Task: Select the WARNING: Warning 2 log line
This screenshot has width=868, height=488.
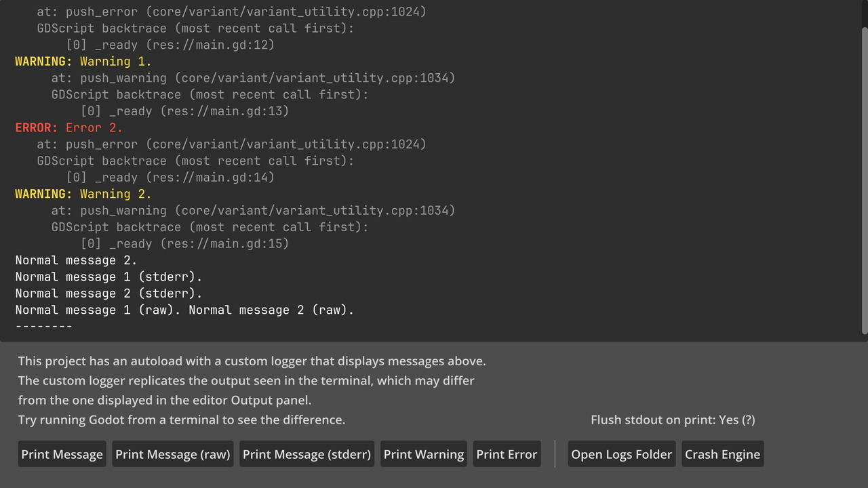Action: coord(82,194)
